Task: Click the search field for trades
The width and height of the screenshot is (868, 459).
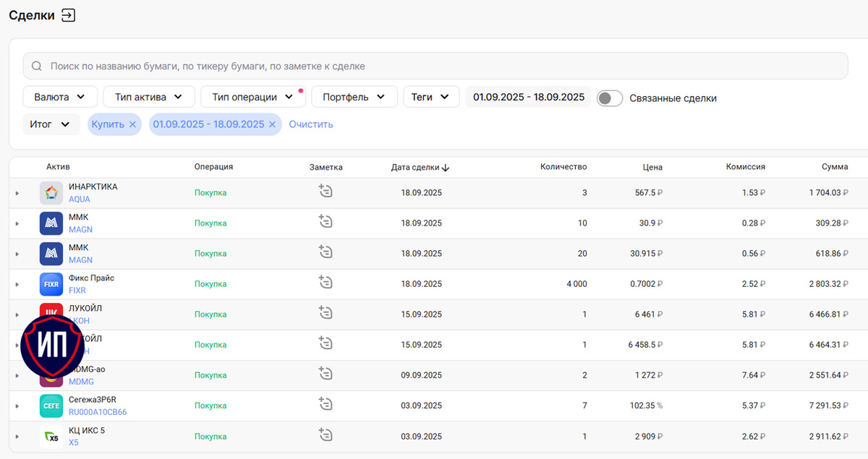Action: 435,66
